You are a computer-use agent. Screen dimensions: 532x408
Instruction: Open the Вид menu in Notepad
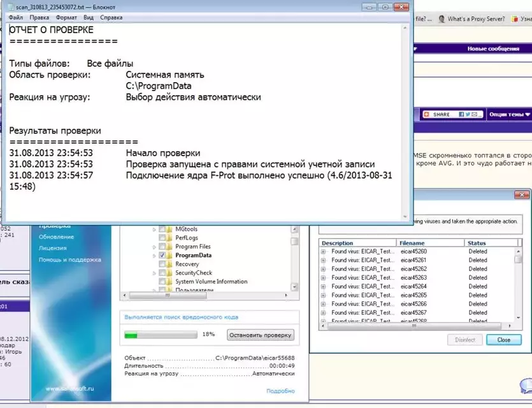pyautogui.click(x=88, y=18)
